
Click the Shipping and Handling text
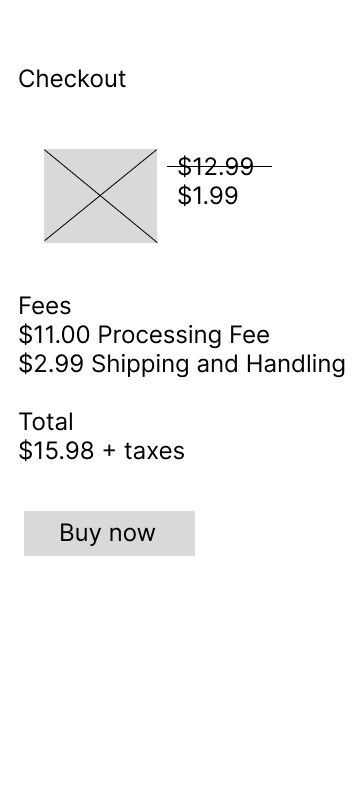click(218, 364)
